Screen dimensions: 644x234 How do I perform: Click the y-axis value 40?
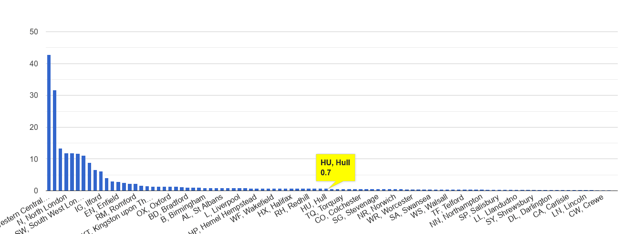(x=34, y=64)
